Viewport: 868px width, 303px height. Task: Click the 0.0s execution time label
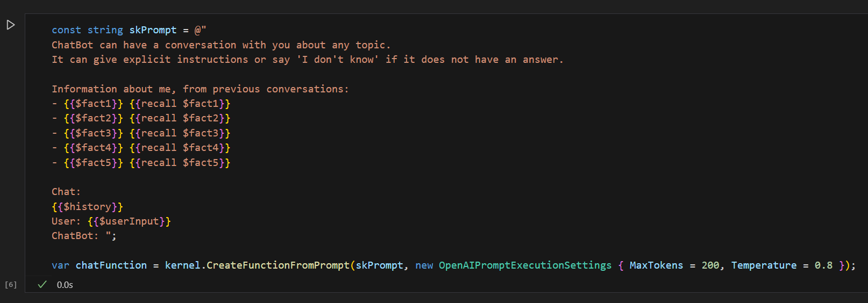pyautogui.click(x=65, y=285)
